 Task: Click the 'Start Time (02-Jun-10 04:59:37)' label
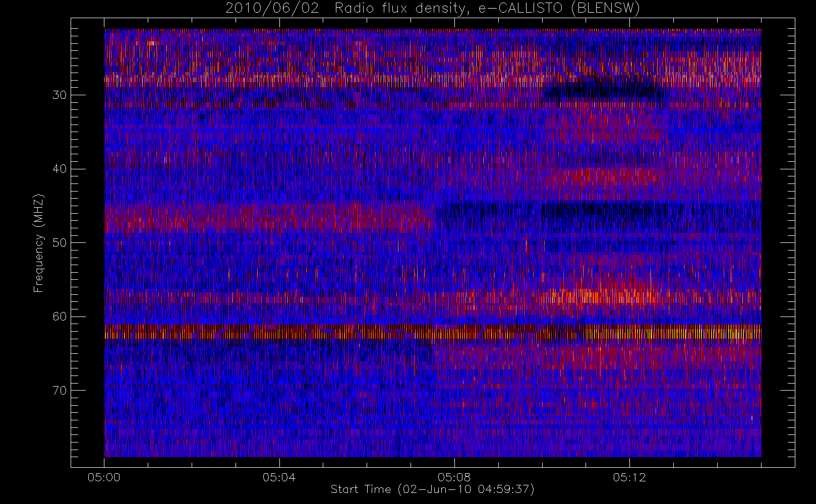click(432, 489)
